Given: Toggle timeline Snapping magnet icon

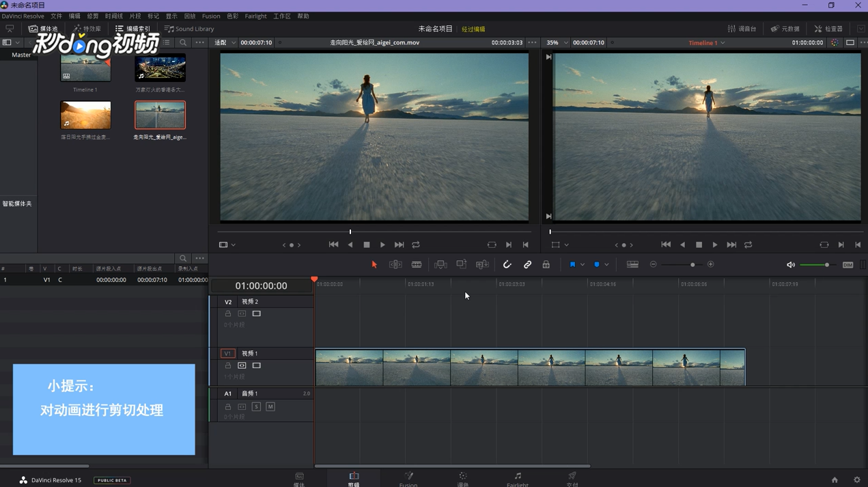Looking at the screenshot, I should [x=507, y=265].
